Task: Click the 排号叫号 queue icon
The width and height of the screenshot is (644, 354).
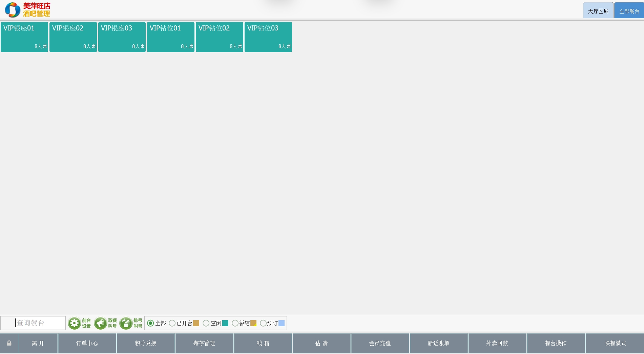Action: tap(126, 323)
